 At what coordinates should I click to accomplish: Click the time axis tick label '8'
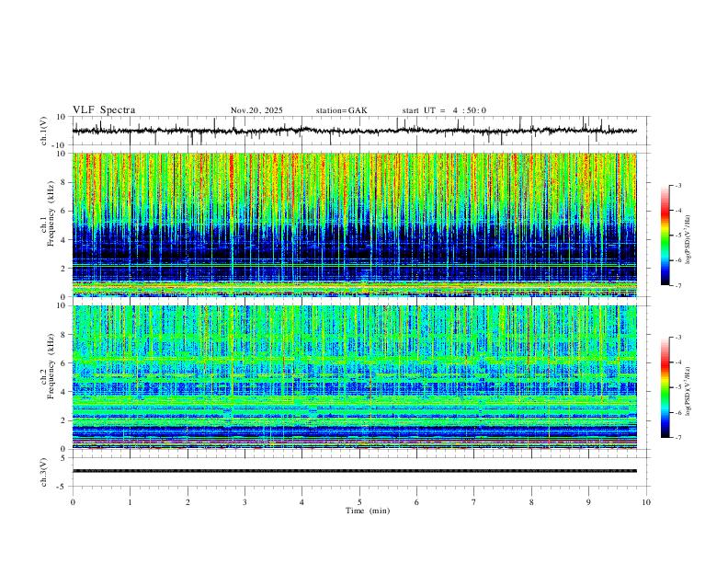click(x=531, y=502)
